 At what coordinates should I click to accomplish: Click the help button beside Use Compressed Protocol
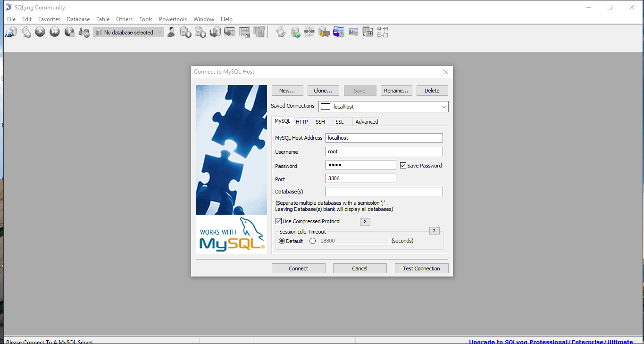(x=365, y=222)
